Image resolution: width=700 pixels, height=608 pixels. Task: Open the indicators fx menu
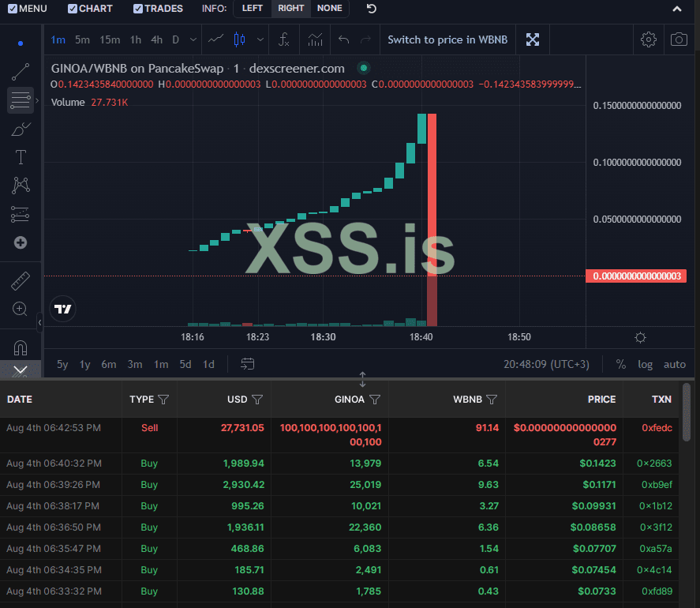pos(284,39)
